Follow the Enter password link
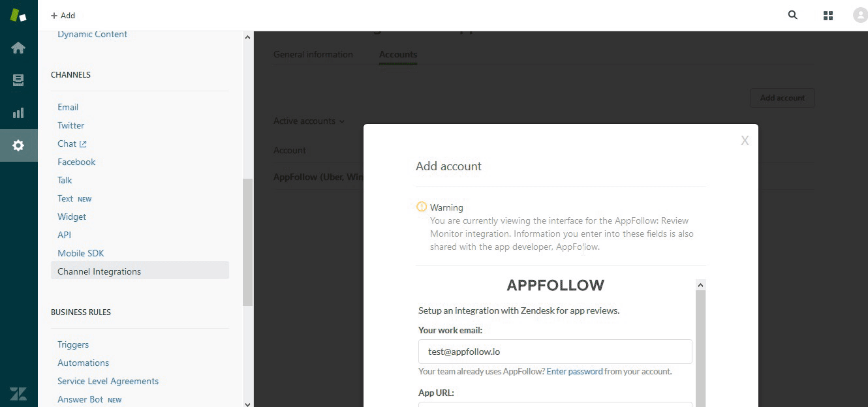 [574, 371]
